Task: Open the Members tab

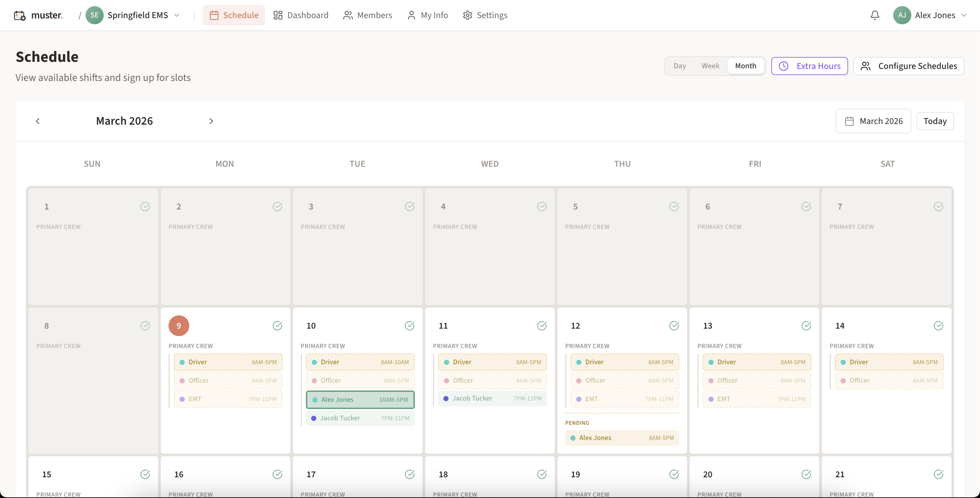Action: coord(367,15)
